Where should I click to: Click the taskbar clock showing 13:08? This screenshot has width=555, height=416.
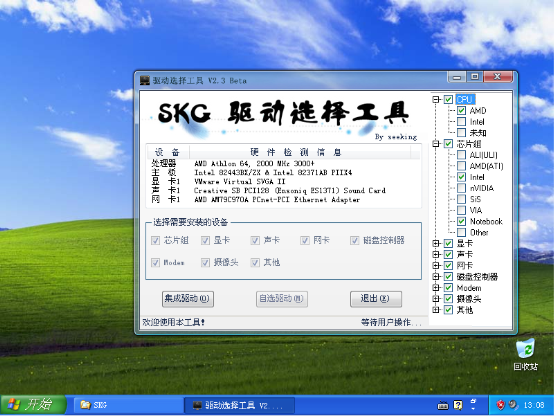(534, 405)
